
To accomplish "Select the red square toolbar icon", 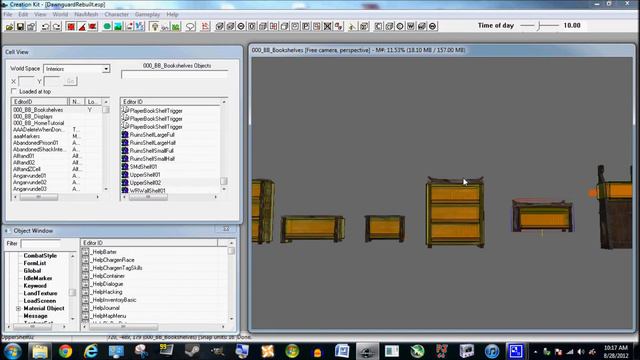I will [x=71, y=27].
